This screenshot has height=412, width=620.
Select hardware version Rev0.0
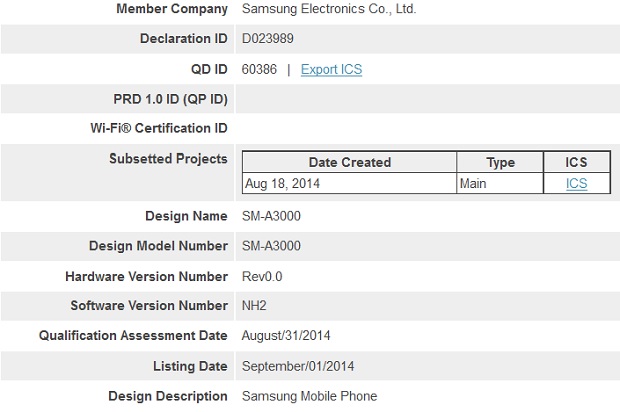(x=262, y=276)
